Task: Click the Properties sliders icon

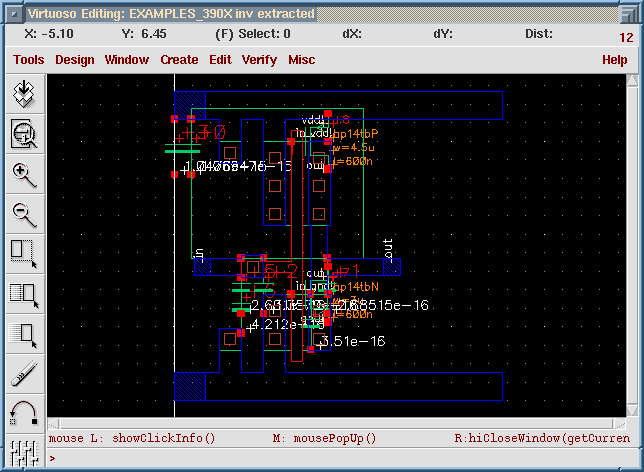Action: 24,452
